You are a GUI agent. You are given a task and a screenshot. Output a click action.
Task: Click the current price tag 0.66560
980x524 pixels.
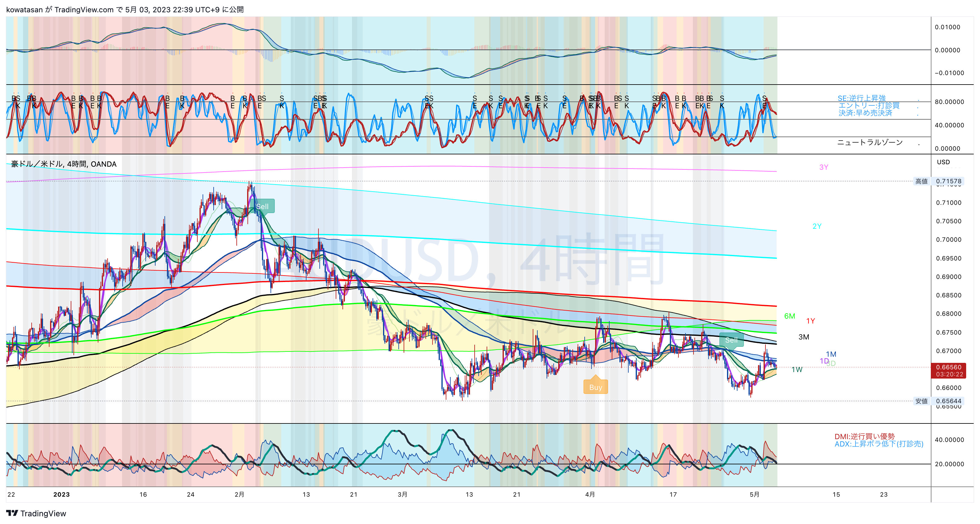(948, 370)
